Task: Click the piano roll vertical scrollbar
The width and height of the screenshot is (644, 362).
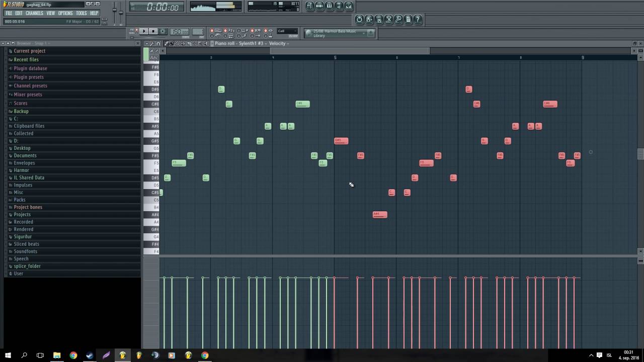Action: coord(640,154)
